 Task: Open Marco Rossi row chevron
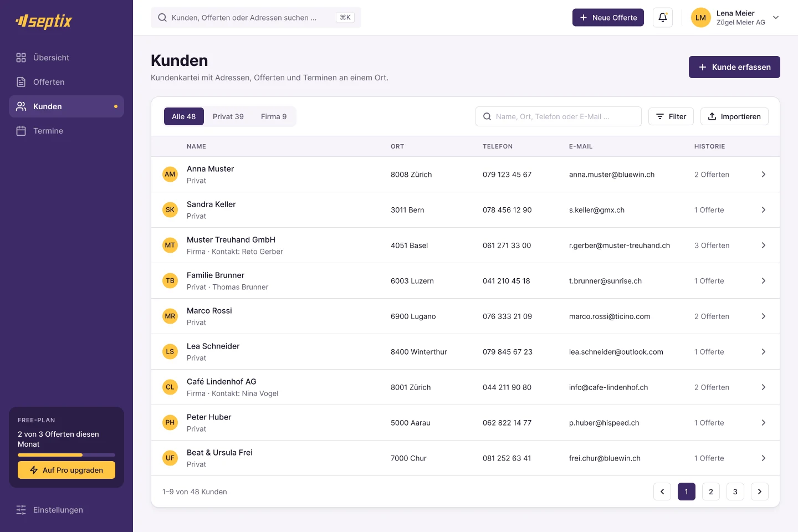(x=764, y=316)
